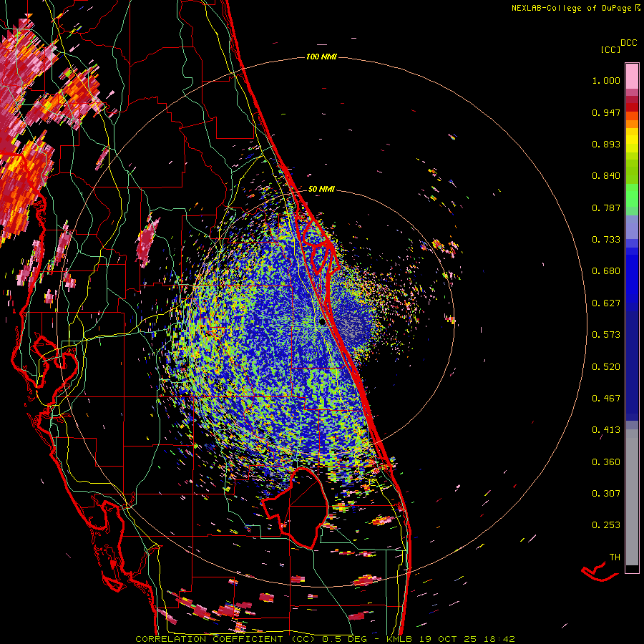Click the 0.680 color scale label
The image size is (644, 644).
pos(606,271)
